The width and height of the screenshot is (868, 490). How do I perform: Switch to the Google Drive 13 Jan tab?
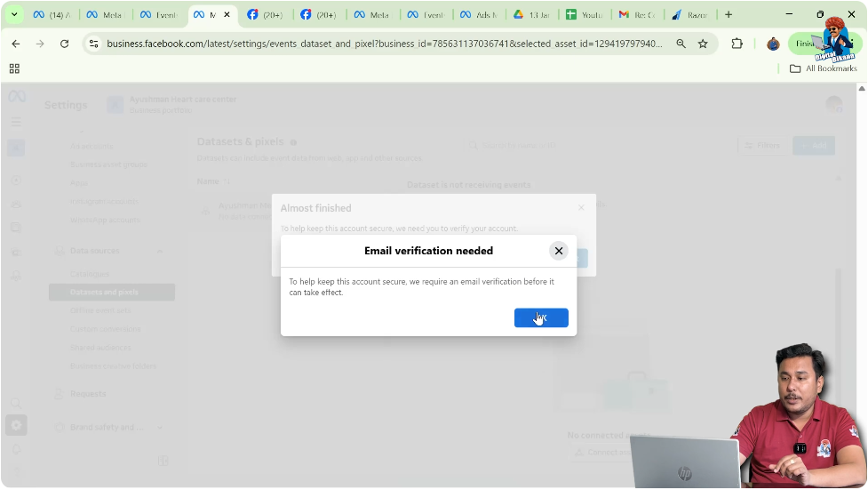(532, 15)
